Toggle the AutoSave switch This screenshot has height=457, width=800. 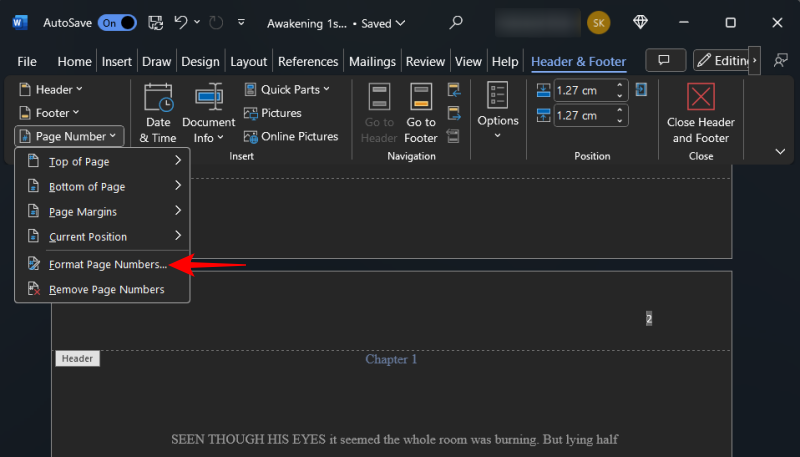click(117, 22)
